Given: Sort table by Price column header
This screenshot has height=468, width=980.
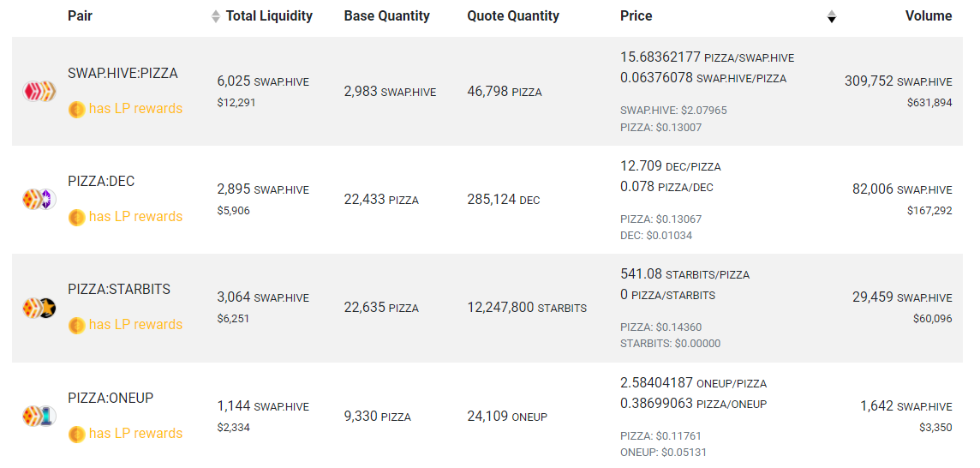Looking at the screenshot, I should coord(636,16).
